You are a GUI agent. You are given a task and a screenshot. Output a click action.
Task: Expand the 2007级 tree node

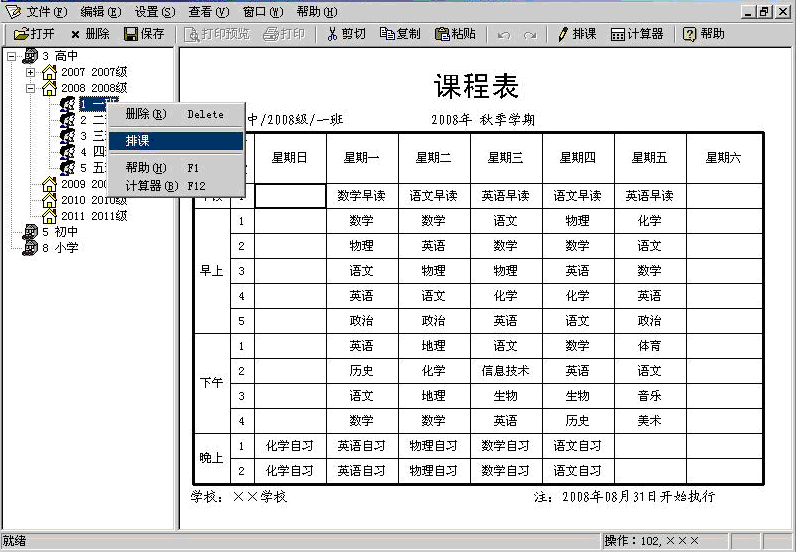[31, 73]
